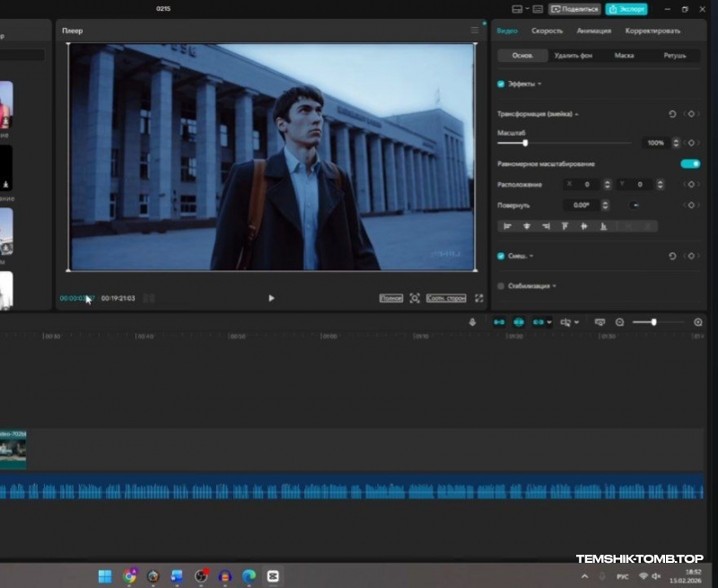Click the Масштаб slider handle

point(525,143)
